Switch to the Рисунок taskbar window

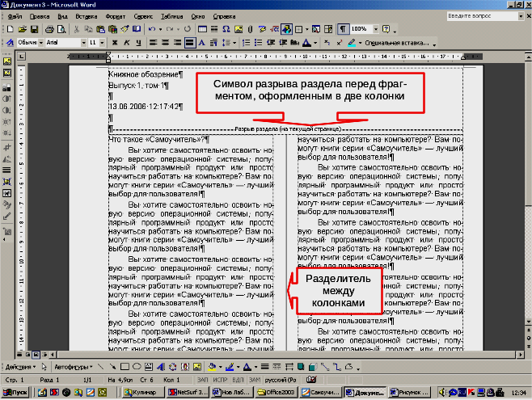[x=410, y=392]
